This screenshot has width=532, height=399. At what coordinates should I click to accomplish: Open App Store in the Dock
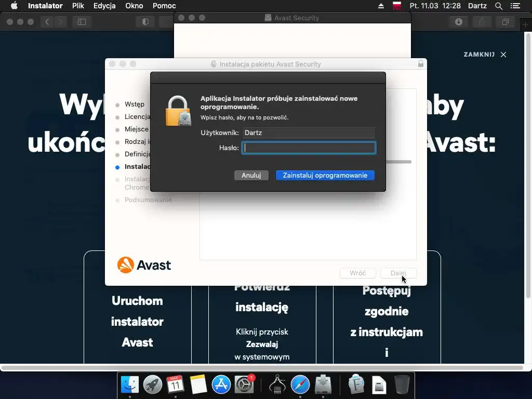[221, 385]
